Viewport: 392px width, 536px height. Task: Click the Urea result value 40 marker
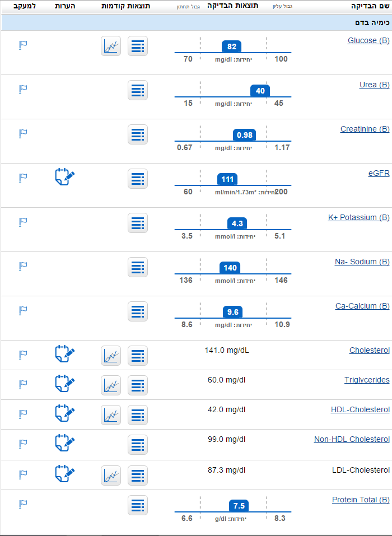(x=260, y=91)
